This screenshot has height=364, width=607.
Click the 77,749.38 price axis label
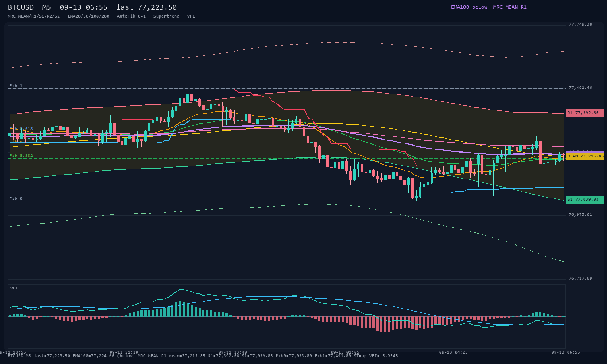click(580, 24)
